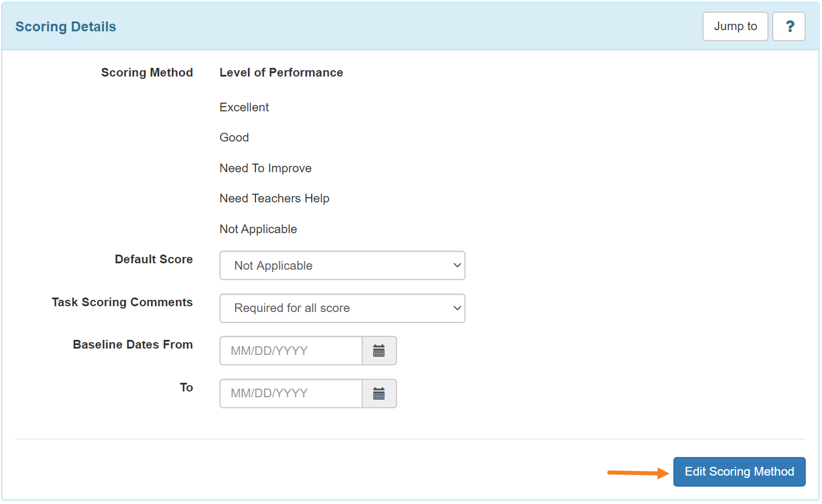The width and height of the screenshot is (822, 504).
Task: Open the Jump to menu
Action: click(736, 27)
